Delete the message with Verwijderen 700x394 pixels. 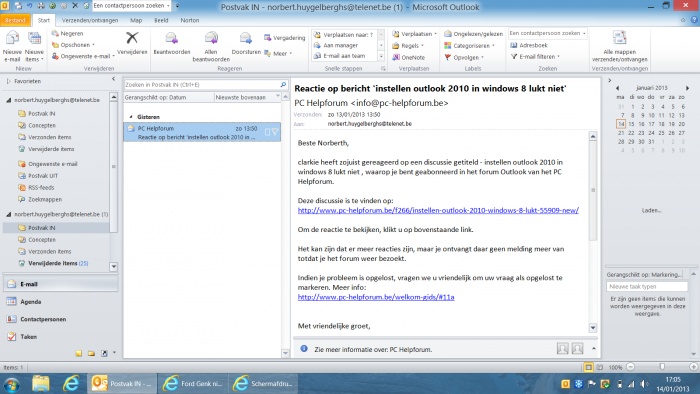132,44
